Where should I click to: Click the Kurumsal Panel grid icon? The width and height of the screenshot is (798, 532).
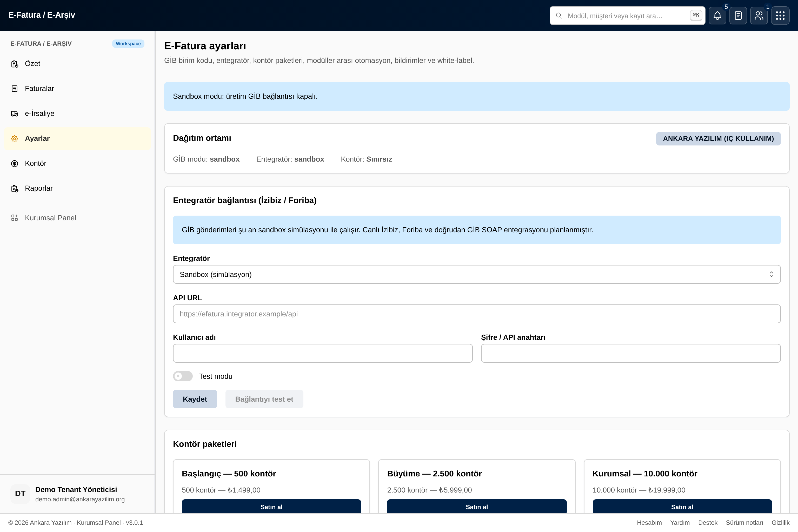pyautogui.click(x=15, y=218)
